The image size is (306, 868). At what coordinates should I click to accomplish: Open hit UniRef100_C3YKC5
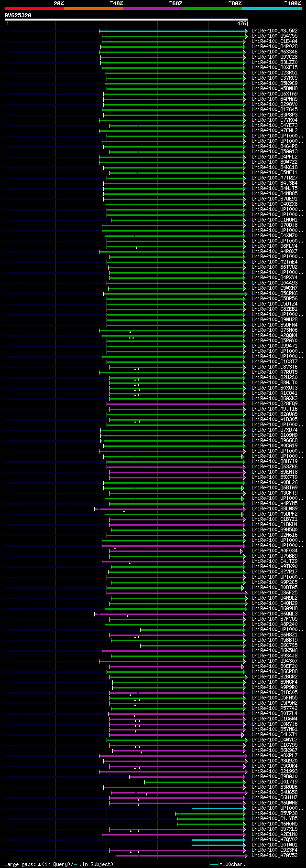click(x=274, y=78)
